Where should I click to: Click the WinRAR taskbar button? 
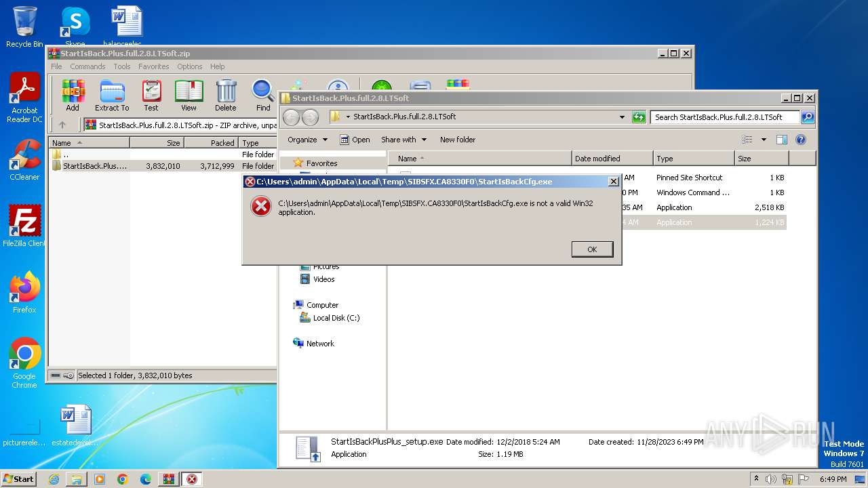(168, 479)
